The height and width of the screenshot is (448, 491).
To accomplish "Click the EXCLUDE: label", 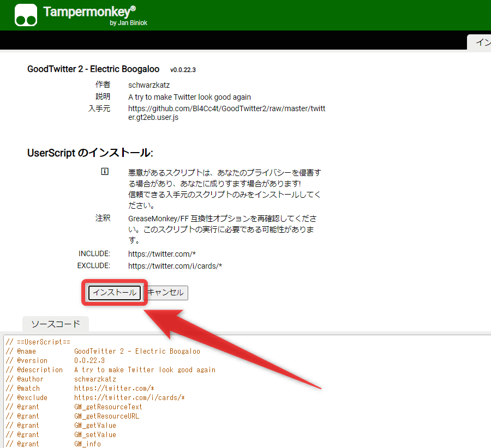I will pyautogui.click(x=94, y=265).
